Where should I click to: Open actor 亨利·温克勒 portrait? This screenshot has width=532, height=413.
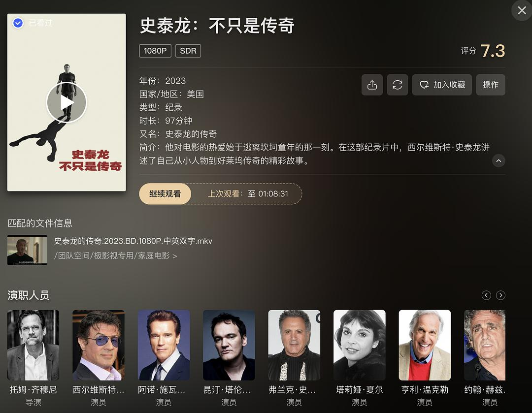point(425,345)
